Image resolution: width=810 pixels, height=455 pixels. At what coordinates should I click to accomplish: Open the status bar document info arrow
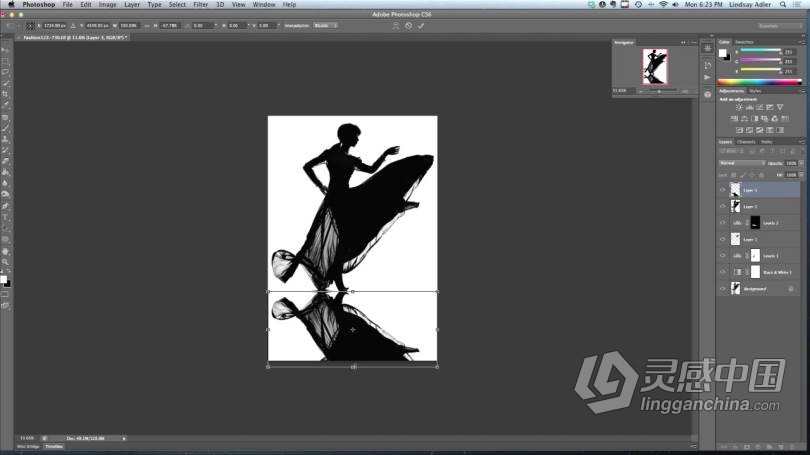124,438
